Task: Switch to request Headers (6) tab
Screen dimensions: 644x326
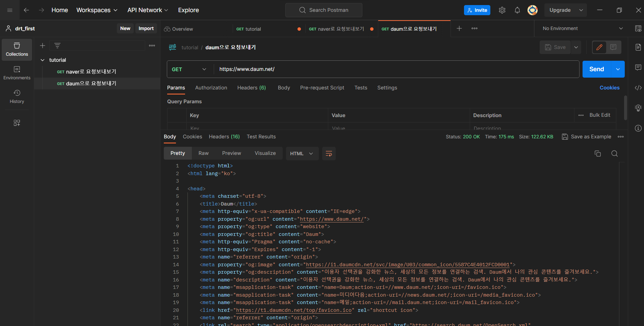Action: [x=252, y=88]
